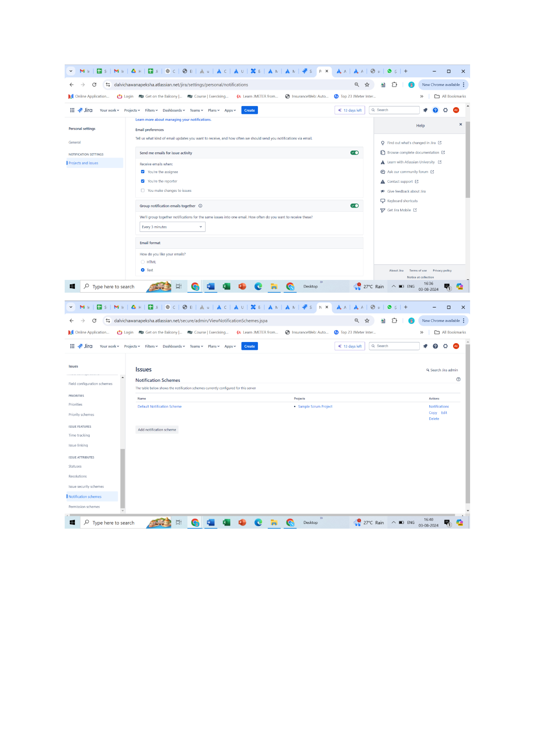
Task: Click the blue help question mark icon in the upper Jira window
Action: point(435,110)
